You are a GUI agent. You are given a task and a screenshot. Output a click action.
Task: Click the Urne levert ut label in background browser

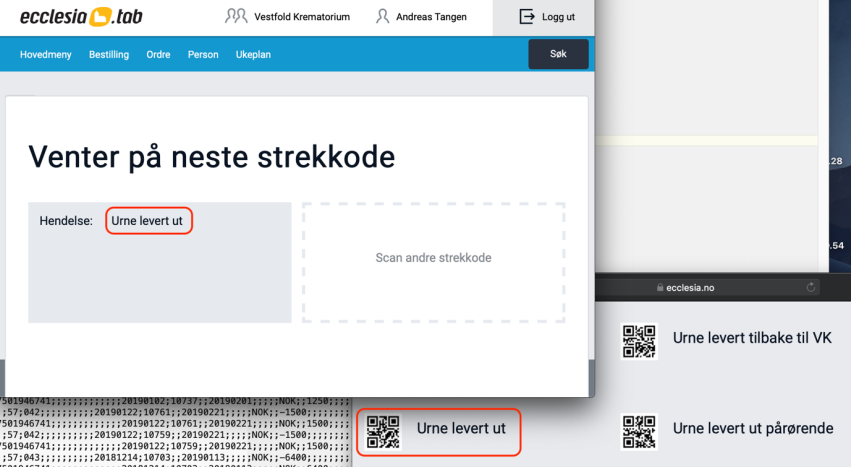point(461,428)
